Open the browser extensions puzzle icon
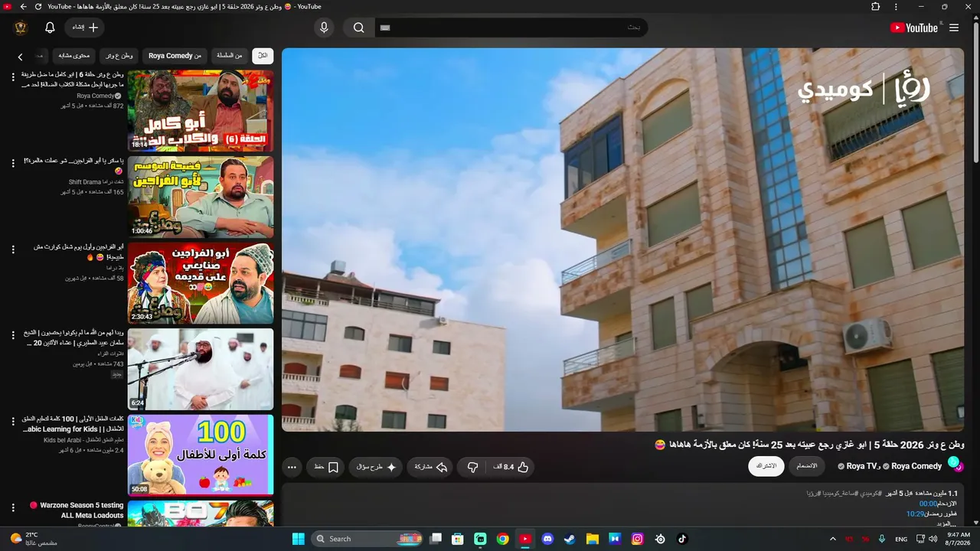This screenshot has width=980, height=551. pyautogui.click(x=876, y=7)
